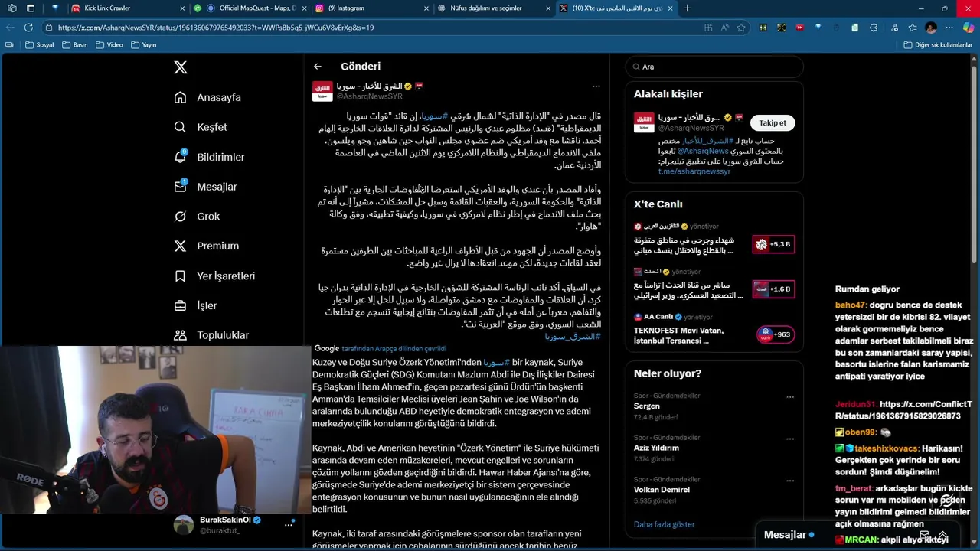Open the t.me/asharqnewssyr link
The image size is (980, 551).
tap(694, 171)
